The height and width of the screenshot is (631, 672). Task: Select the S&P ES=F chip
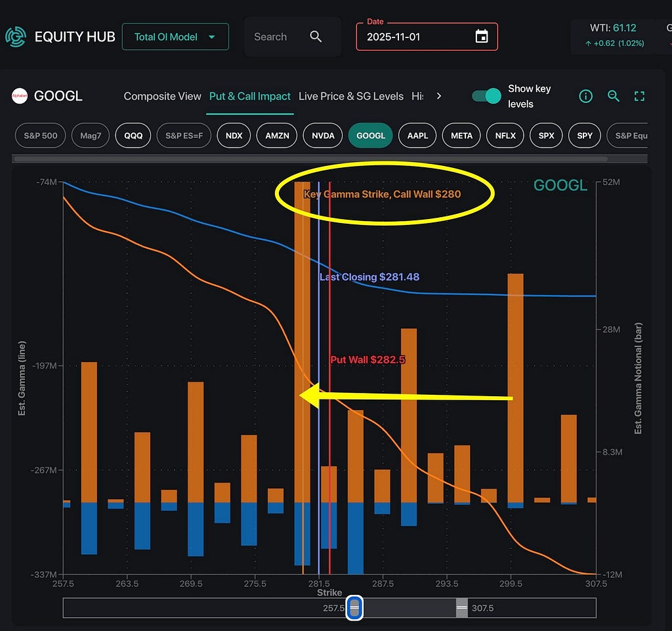184,135
